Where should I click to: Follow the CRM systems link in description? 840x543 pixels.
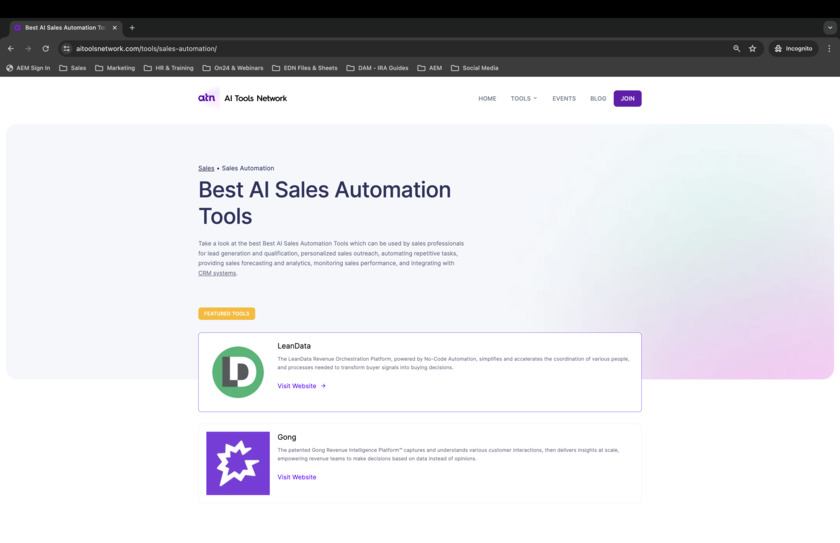[x=217, y=273]
